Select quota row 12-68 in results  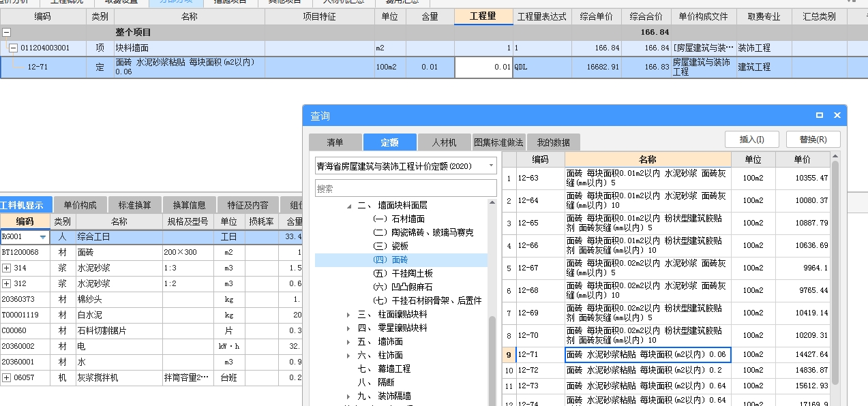pyautogui.click(x=665, y=291)
